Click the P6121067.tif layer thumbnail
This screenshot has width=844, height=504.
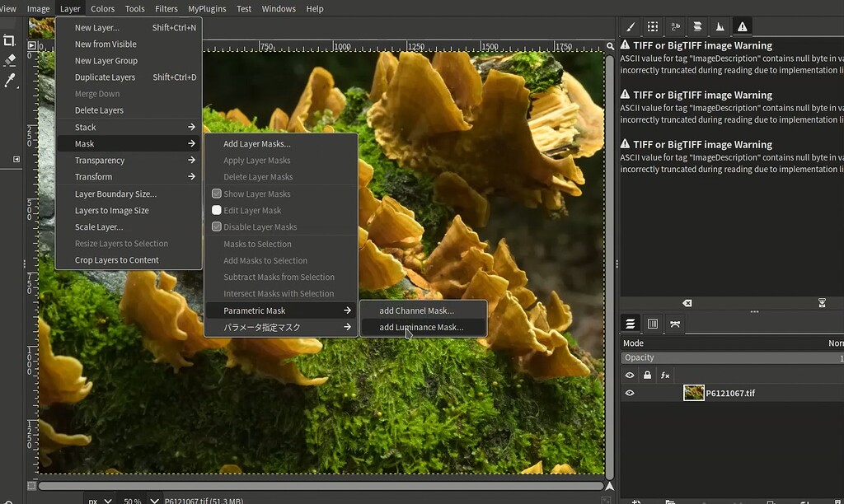693,393
